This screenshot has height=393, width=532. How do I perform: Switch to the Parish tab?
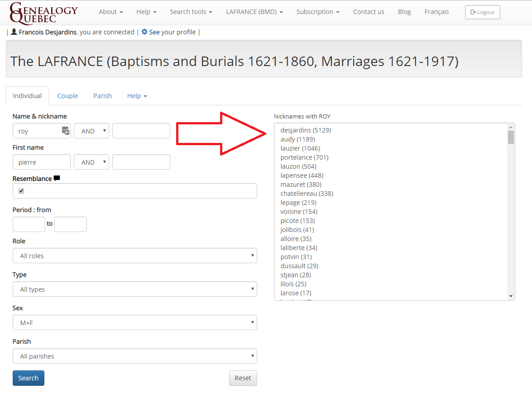[102, 96]
